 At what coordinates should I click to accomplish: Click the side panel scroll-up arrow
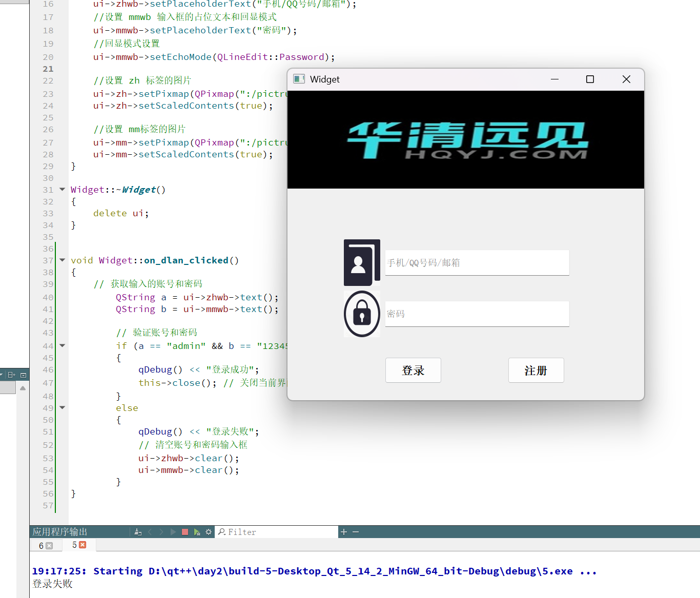(23, 388)
